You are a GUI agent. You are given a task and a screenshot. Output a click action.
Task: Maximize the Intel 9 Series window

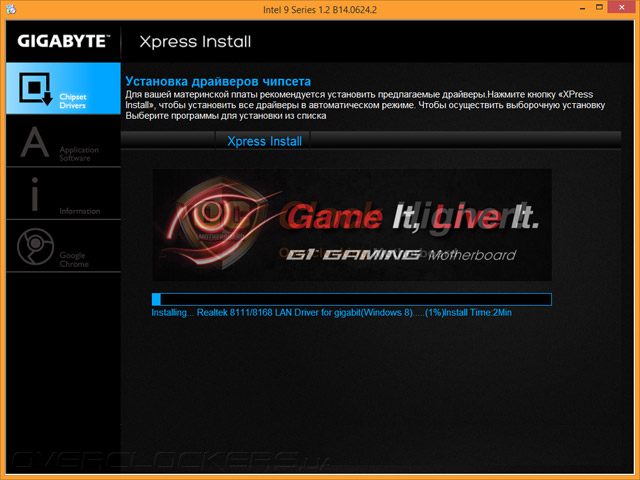click(599, 7)
